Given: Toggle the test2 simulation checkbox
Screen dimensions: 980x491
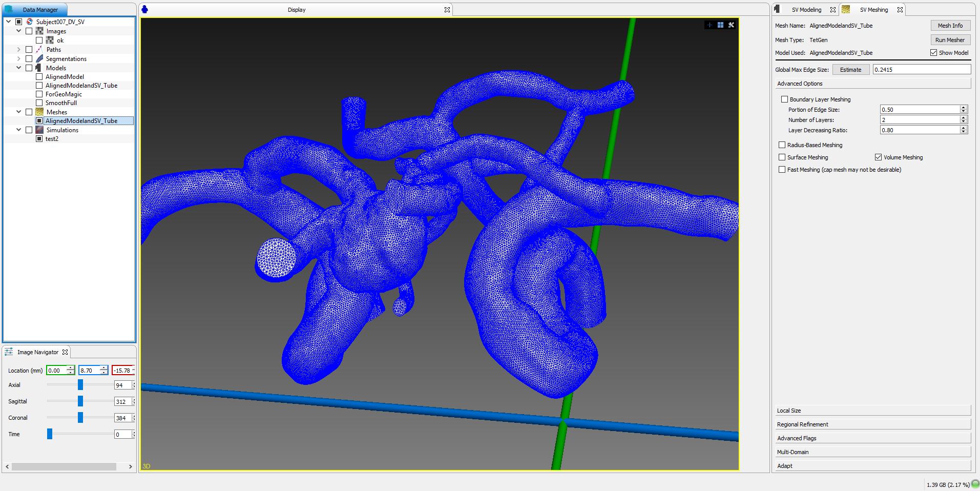Looking at the screenshot, I should (39, 138).
